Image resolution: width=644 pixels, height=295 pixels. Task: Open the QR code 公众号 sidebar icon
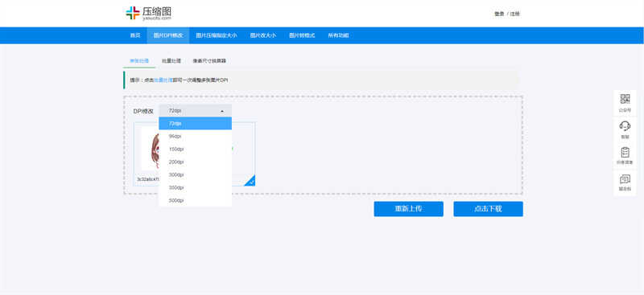[x=625, y=103]
